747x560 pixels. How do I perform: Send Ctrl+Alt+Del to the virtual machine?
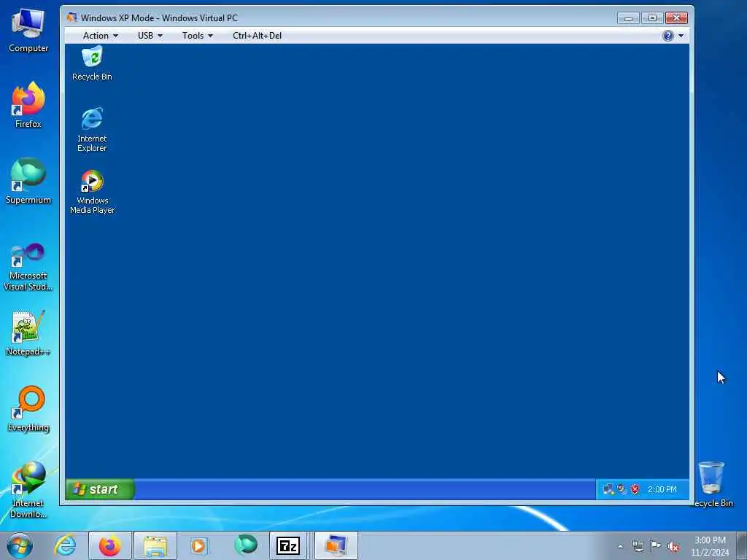[257, 36]
